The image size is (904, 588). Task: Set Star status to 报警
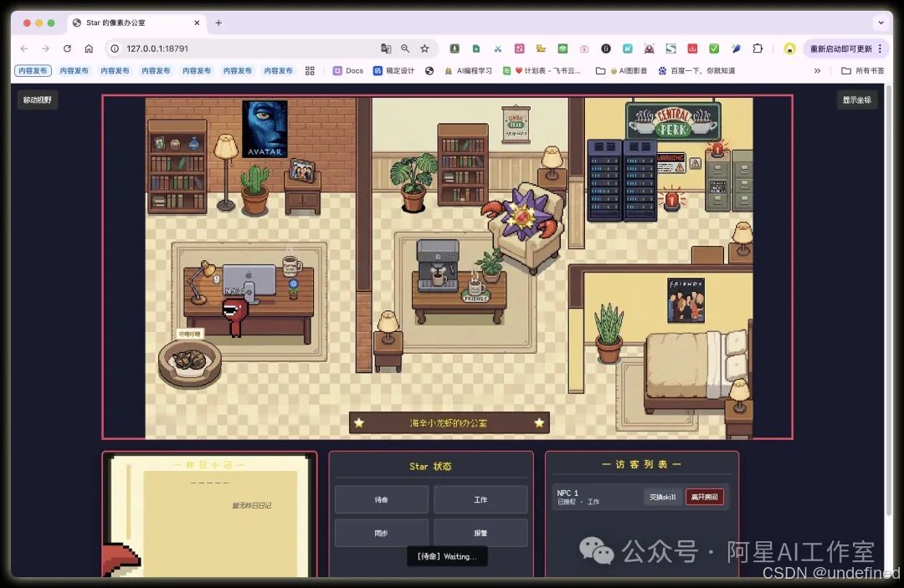click(480, 533)
